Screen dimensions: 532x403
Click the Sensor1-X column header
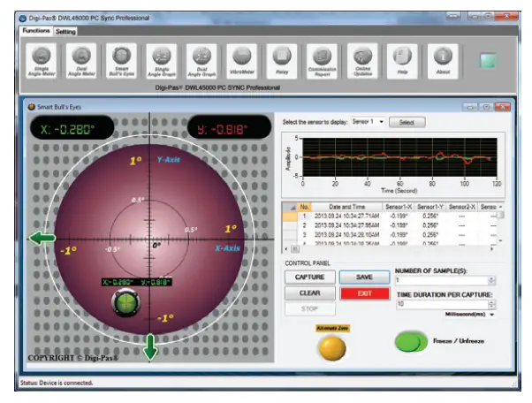(x=399, y=207)
